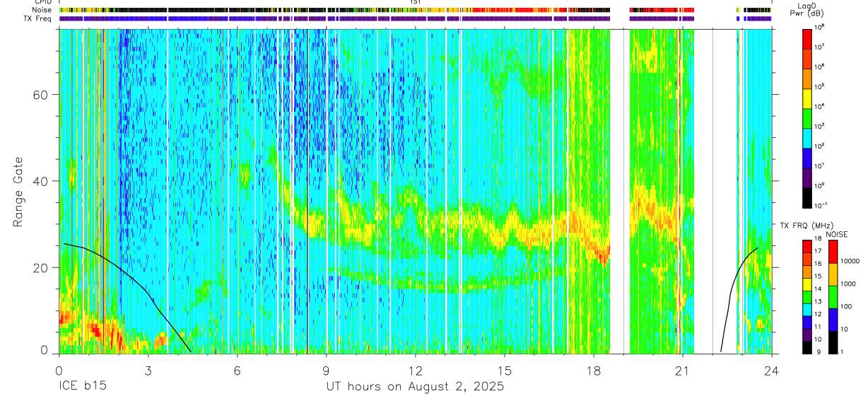Click x-axis hour tick label '3'
Viewport: 868px width, 401px height.
[x=148, y=370]
